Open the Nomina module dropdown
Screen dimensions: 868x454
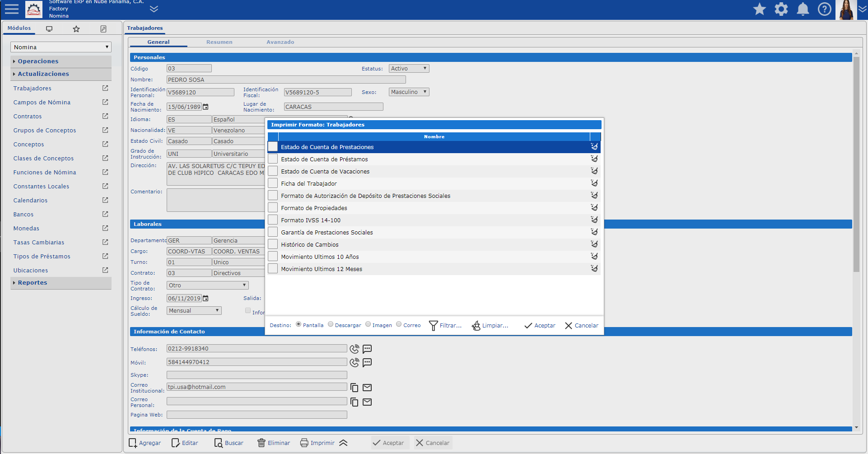(x=61, y=47)
